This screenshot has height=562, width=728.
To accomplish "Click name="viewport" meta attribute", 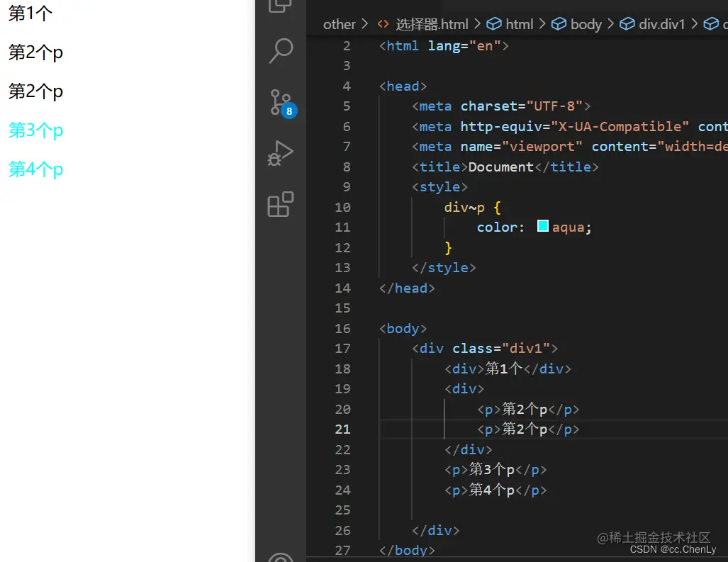I will (522, 147).
